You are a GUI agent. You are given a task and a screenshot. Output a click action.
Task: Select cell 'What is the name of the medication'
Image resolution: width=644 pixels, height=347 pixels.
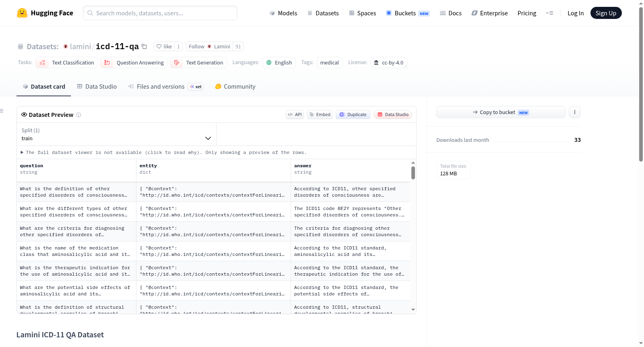pos(76,251)
